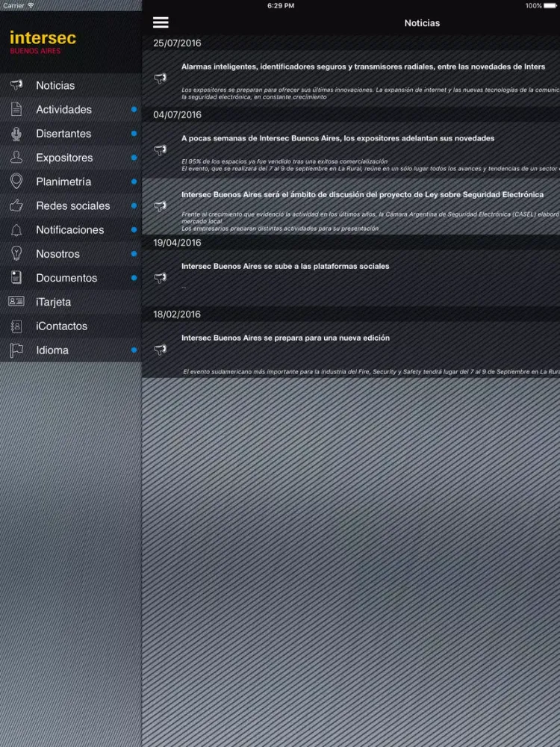Tap the Expositores person icon

tap(16, 157)
